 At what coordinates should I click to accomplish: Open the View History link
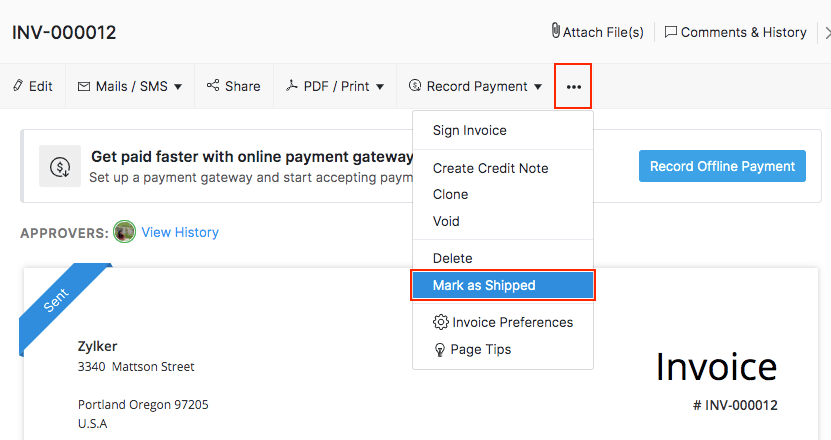point(180,232)
